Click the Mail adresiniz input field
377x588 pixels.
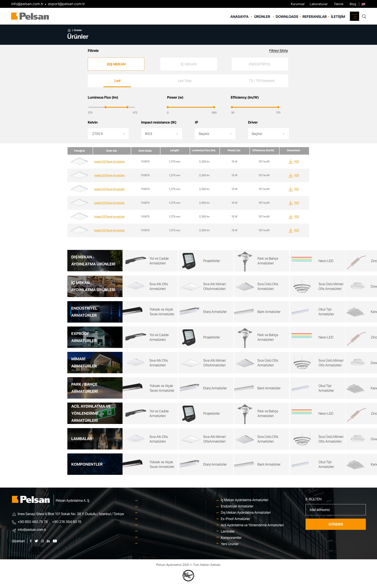[335, 510]
